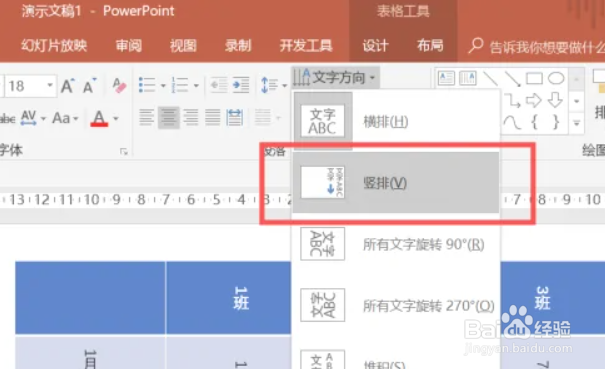Image resolution: width=605 pixels, height=369 pixels.
Task: Open the font dialog launcher
Action: (x=124, y=152)
